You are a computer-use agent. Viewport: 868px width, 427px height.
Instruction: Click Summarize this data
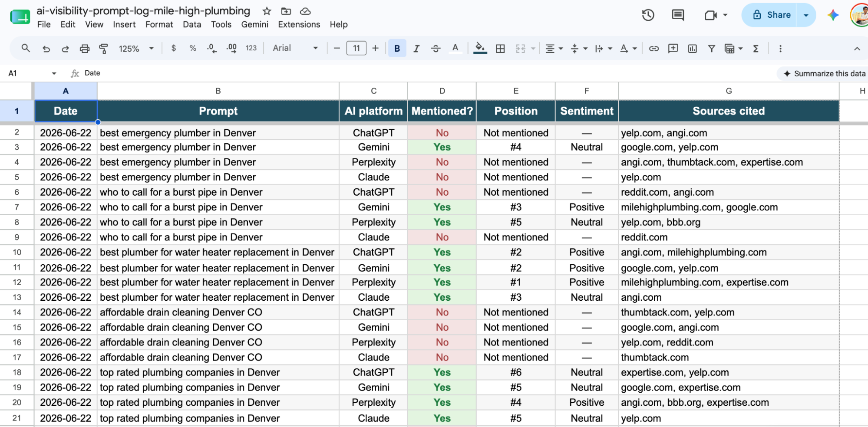(824, 73)
